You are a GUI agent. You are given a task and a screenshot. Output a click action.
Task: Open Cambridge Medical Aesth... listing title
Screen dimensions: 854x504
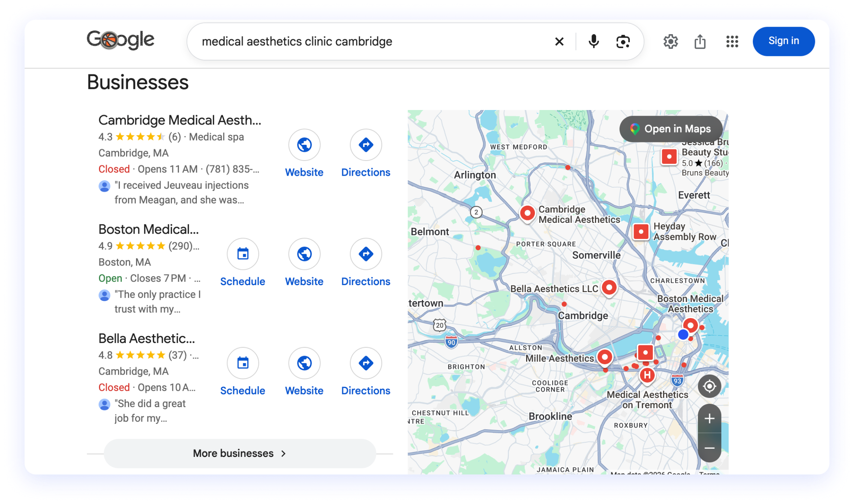point(180,120)
